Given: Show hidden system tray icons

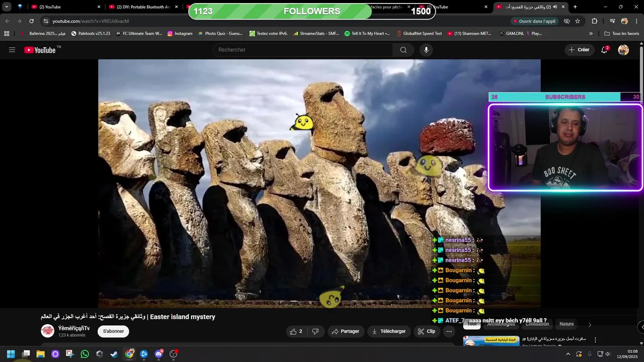Looking at the screenshot, I should point(568,354).
